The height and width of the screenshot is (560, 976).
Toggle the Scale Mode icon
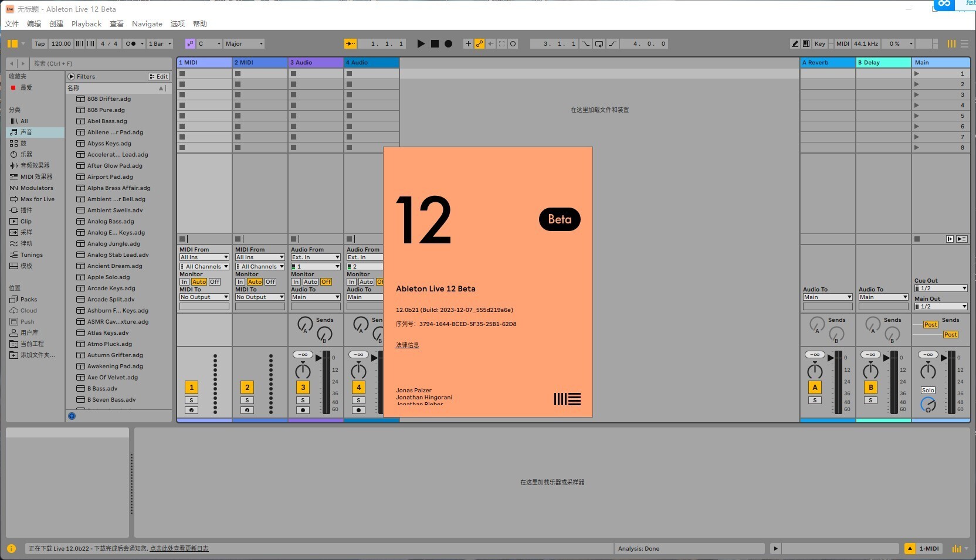click(190, 43)
